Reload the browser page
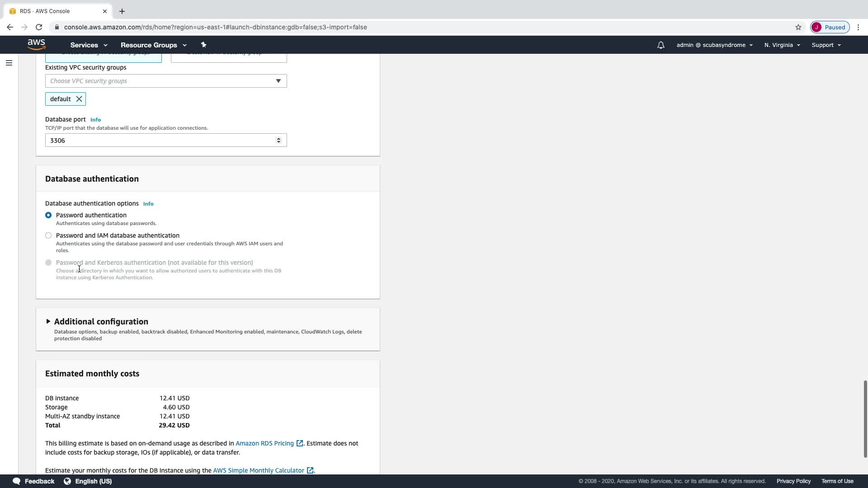868x488 pixels. coord(39,27)
